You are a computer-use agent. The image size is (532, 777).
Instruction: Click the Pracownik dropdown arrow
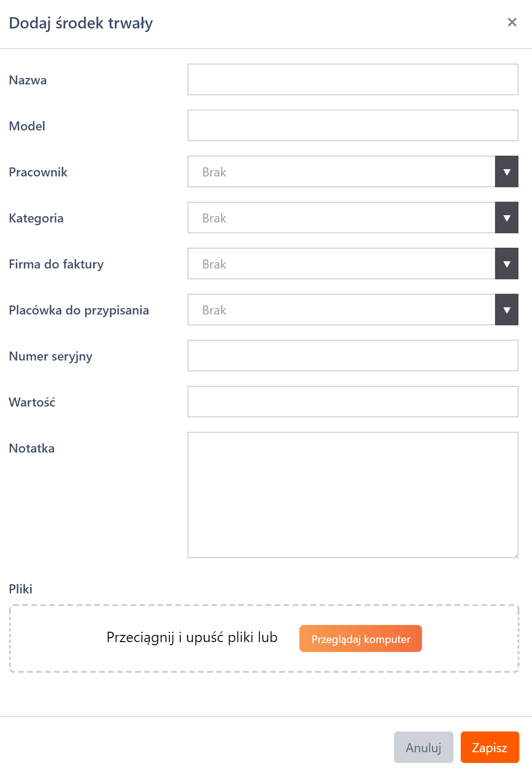point(506,172)
